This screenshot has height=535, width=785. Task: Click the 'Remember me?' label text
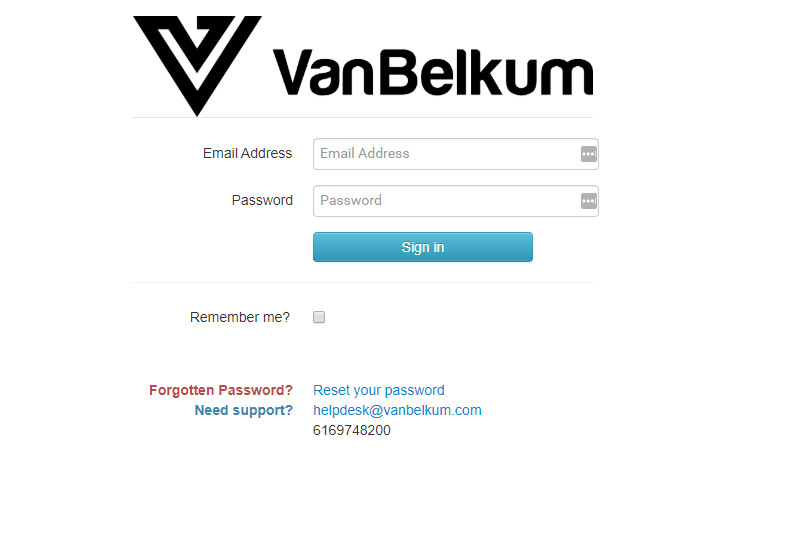click(x=240, y=317)
